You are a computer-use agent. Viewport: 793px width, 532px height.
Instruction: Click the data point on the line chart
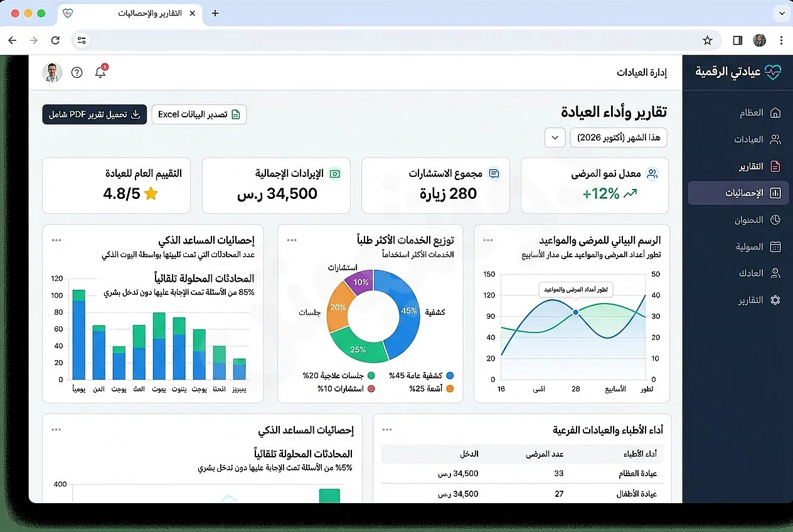575,312
